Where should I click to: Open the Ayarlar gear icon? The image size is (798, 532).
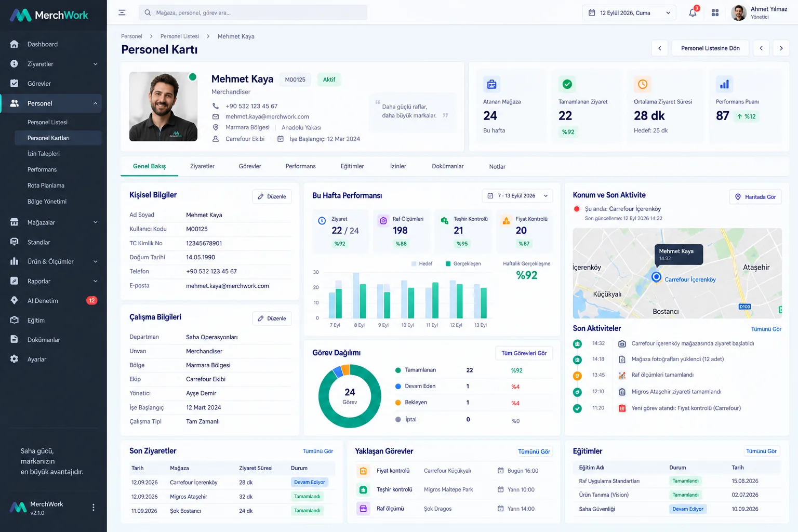(15, 359)
